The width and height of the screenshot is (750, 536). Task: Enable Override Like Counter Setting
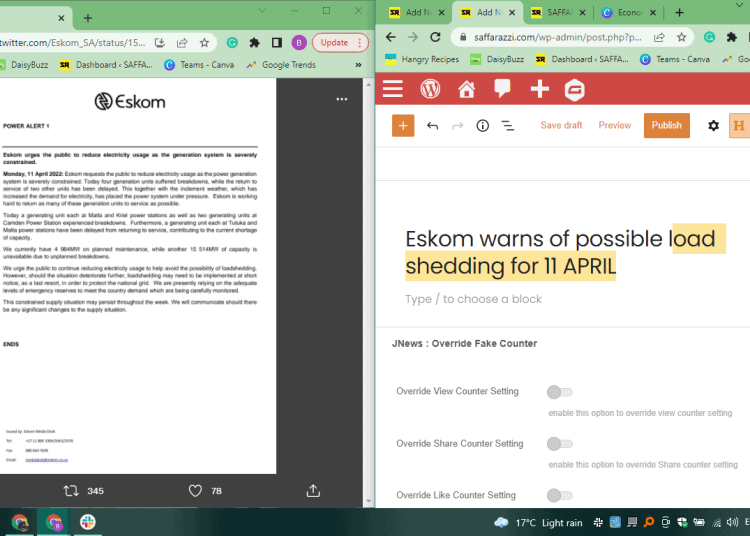[x=560, y=495]
